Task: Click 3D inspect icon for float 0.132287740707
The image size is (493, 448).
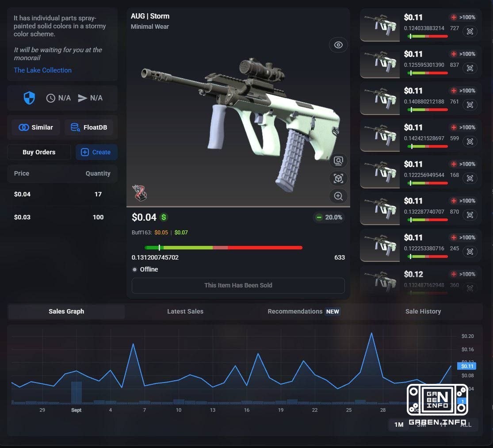Action: pyautogui.click(x=470, y=215)
